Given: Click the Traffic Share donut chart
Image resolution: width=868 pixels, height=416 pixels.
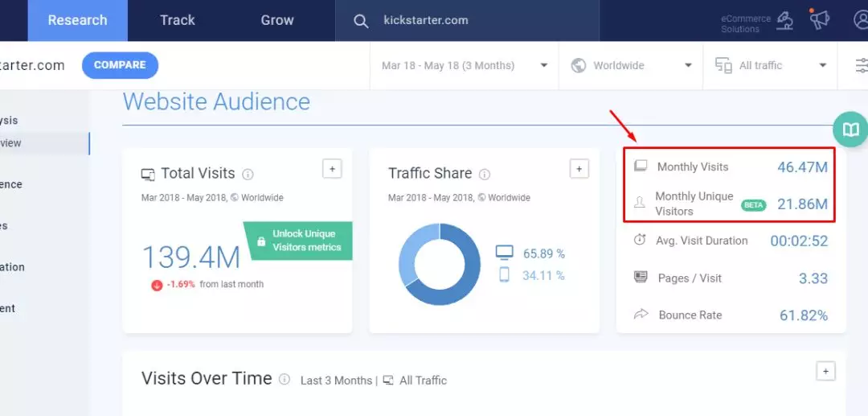Looking at the screenshot, I should [440, 264].
